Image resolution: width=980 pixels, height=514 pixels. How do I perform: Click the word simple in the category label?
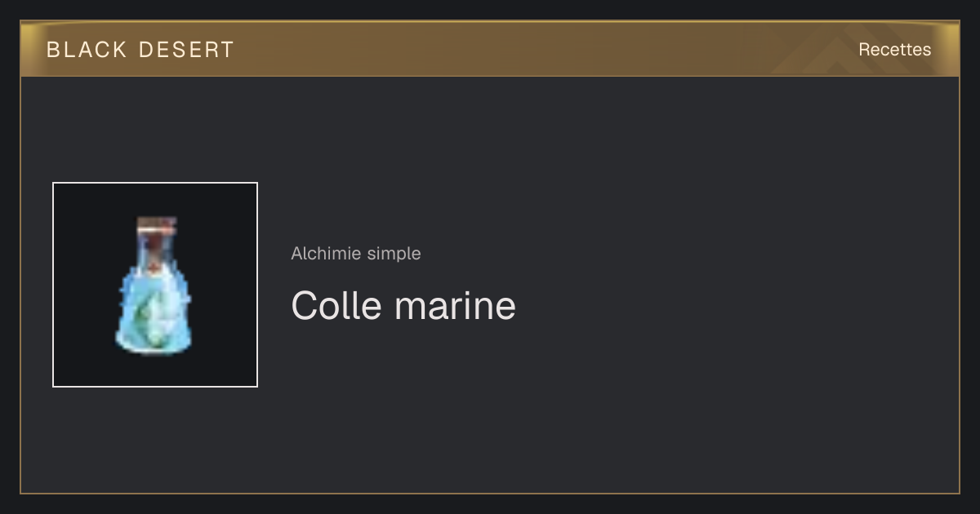[394, 254]
